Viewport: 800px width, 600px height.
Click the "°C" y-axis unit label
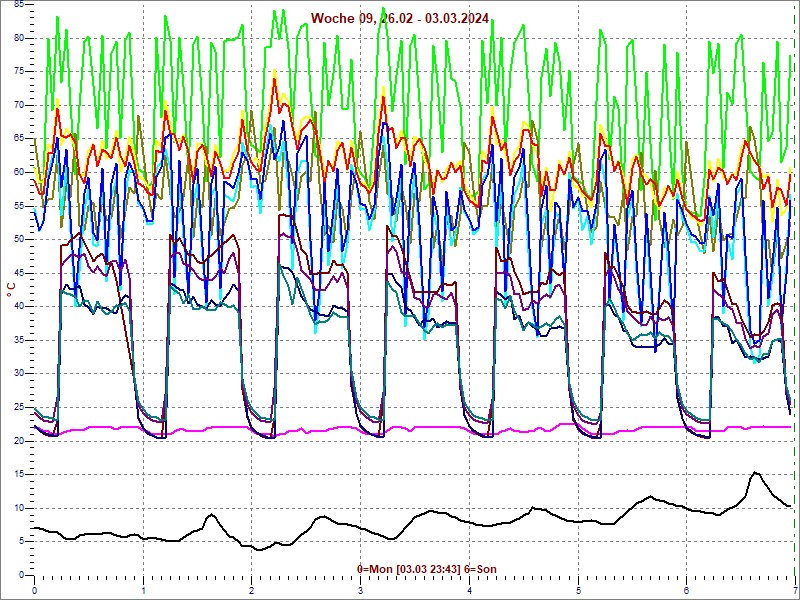coord(11,290)
